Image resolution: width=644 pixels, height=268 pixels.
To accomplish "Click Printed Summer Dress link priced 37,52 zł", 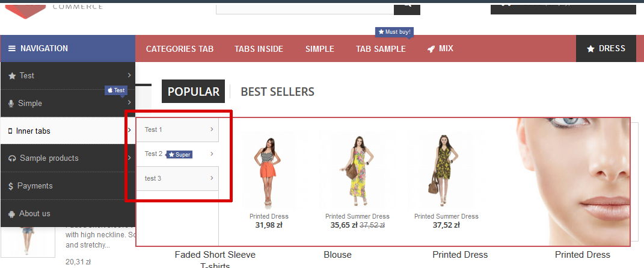I will coord(446,216).
